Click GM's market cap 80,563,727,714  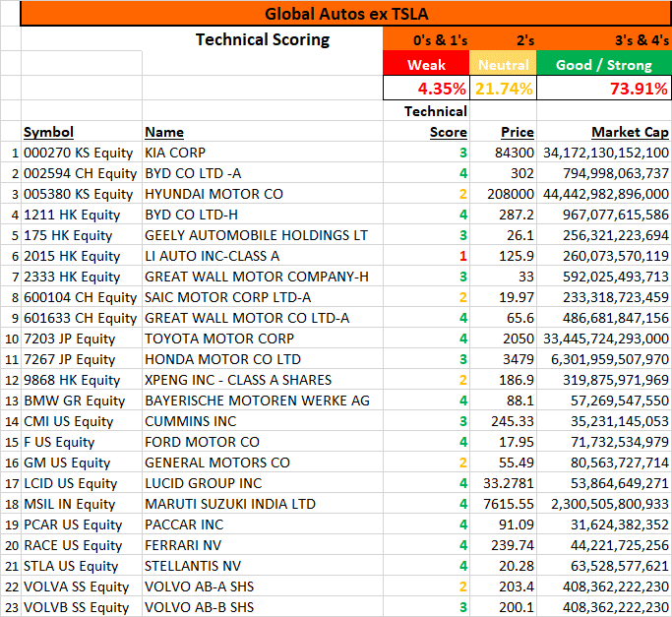[x=604, y=463]
